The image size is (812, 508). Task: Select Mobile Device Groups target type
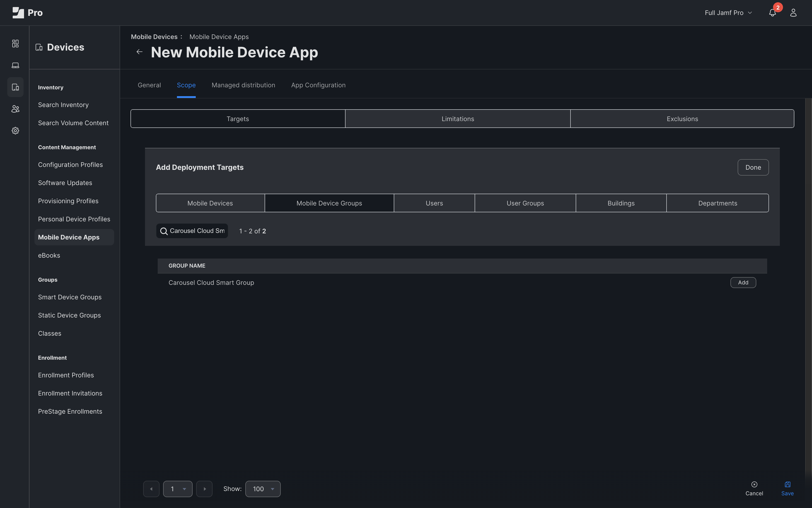[329, 203]
